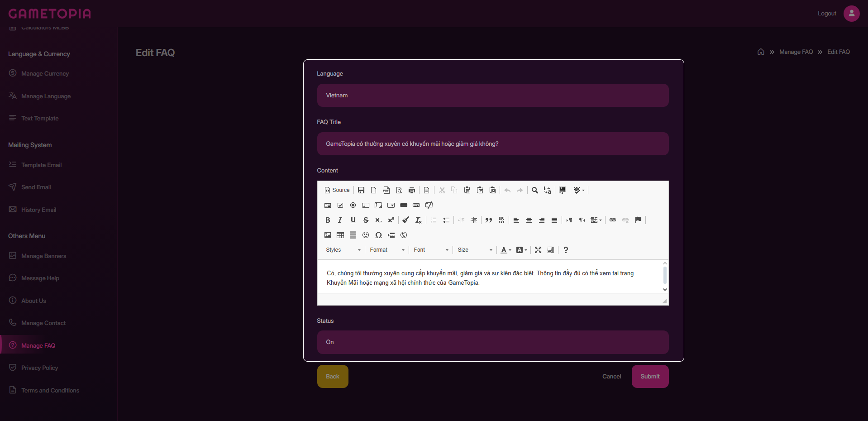Open the Size dropdown
Image resolution: width=868 pixels, height=421 pixels.
475,250
